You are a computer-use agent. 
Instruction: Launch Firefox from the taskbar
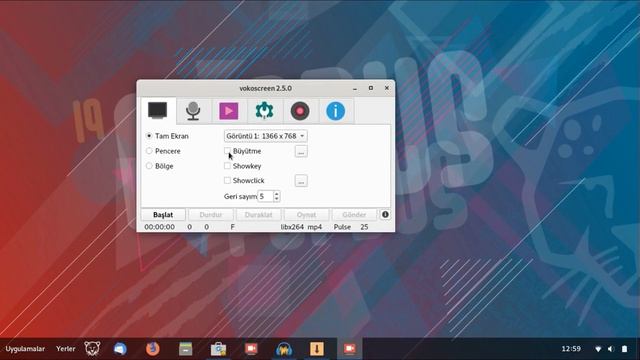click(153, 349)
